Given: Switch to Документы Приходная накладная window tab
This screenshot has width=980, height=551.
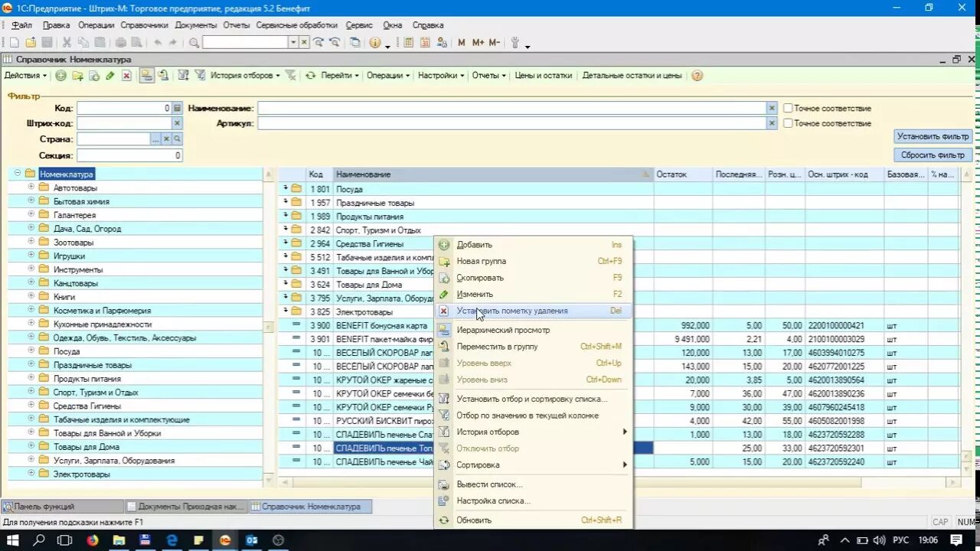Looking at the screenshot, I should click(186, 507).
